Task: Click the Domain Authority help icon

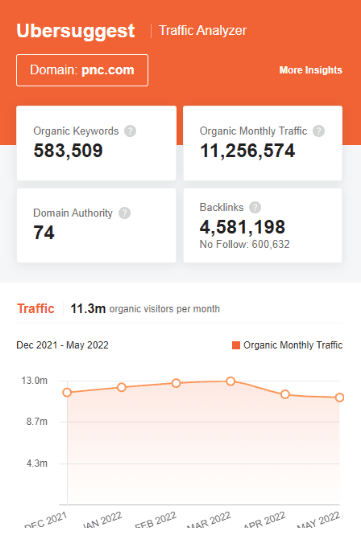Action: (x=124, y=213)
